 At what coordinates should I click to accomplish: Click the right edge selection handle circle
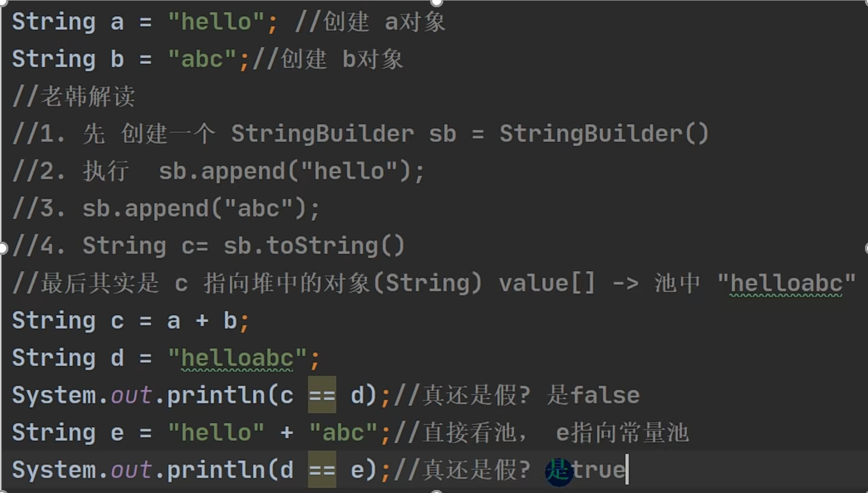coord(866,248)
